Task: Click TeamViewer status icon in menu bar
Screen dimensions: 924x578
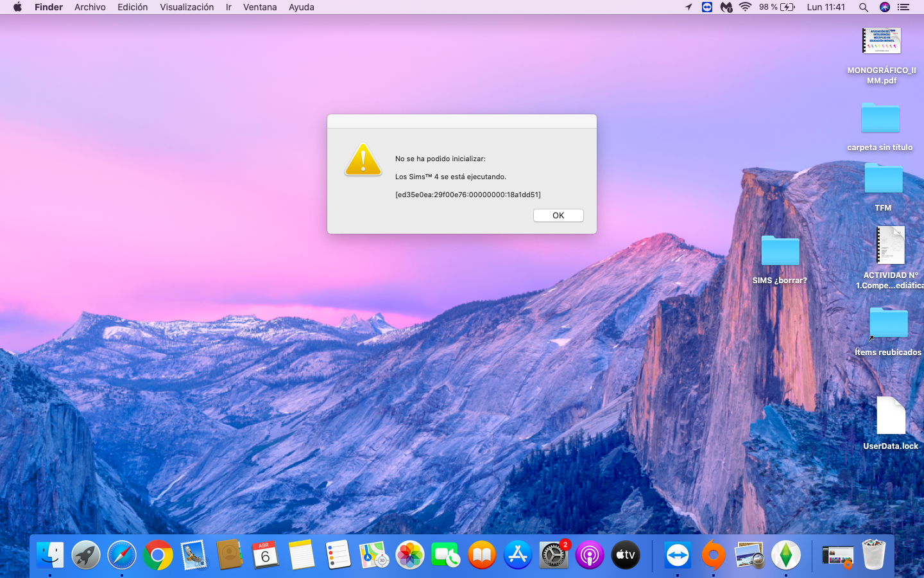Action: (x=707, y=7)
